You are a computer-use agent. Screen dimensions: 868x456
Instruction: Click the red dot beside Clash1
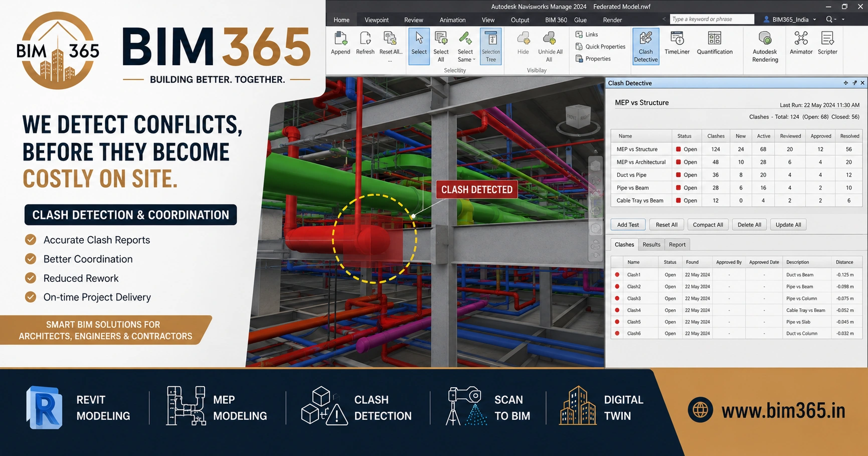617,274
